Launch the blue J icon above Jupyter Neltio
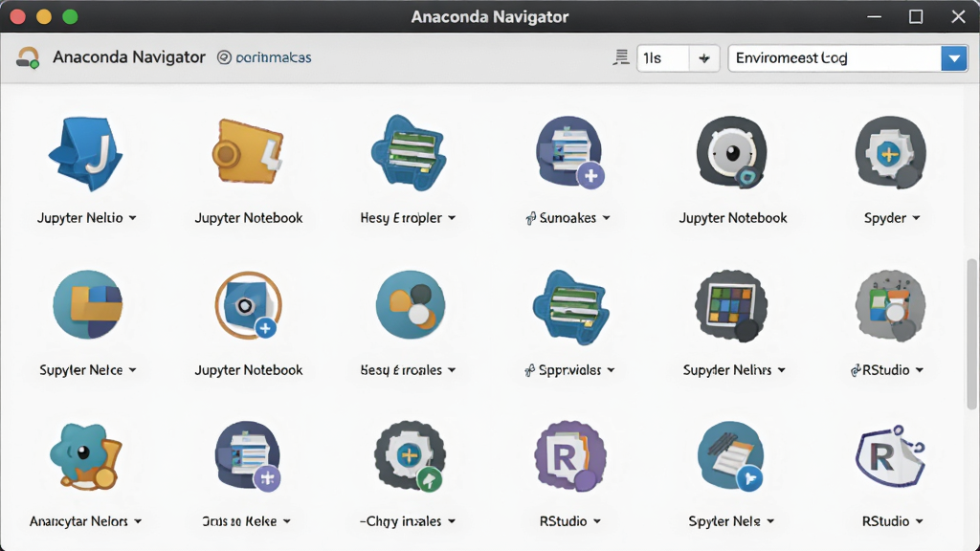 click(86, 154)
